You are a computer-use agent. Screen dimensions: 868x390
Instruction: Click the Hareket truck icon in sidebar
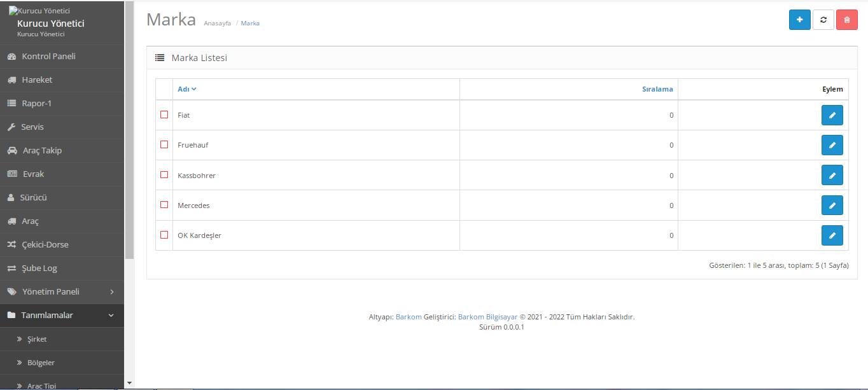(11, 80)
